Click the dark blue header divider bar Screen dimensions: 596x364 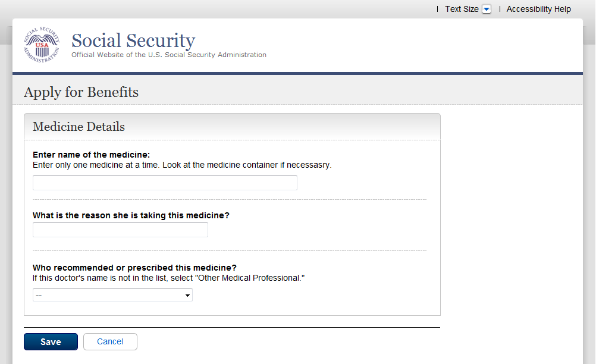(x=297, y=74)
